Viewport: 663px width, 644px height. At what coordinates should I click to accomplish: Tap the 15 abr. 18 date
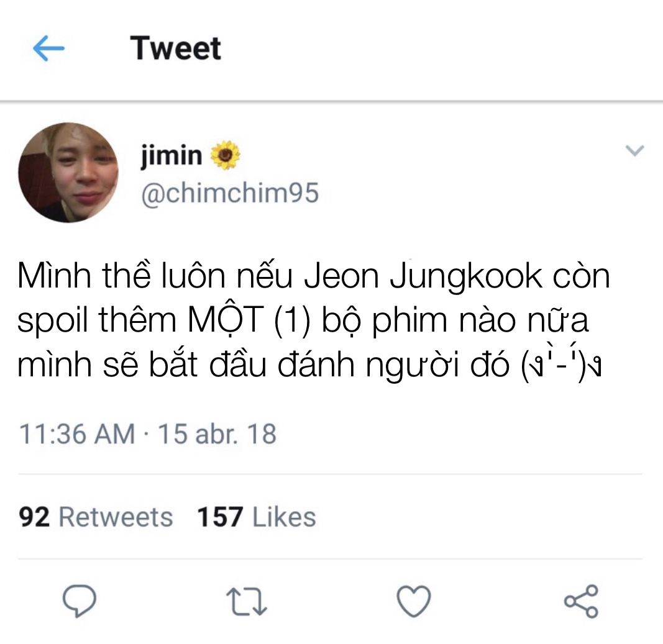217,434
